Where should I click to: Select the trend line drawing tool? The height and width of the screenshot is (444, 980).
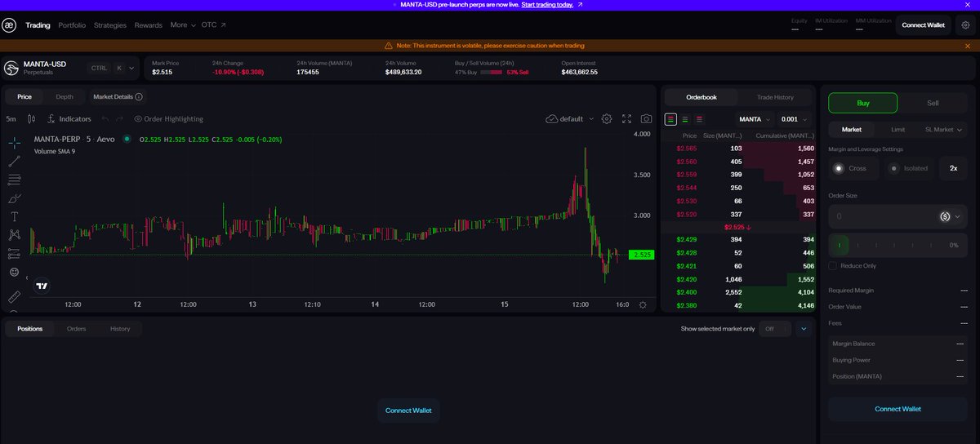(15, 161)
